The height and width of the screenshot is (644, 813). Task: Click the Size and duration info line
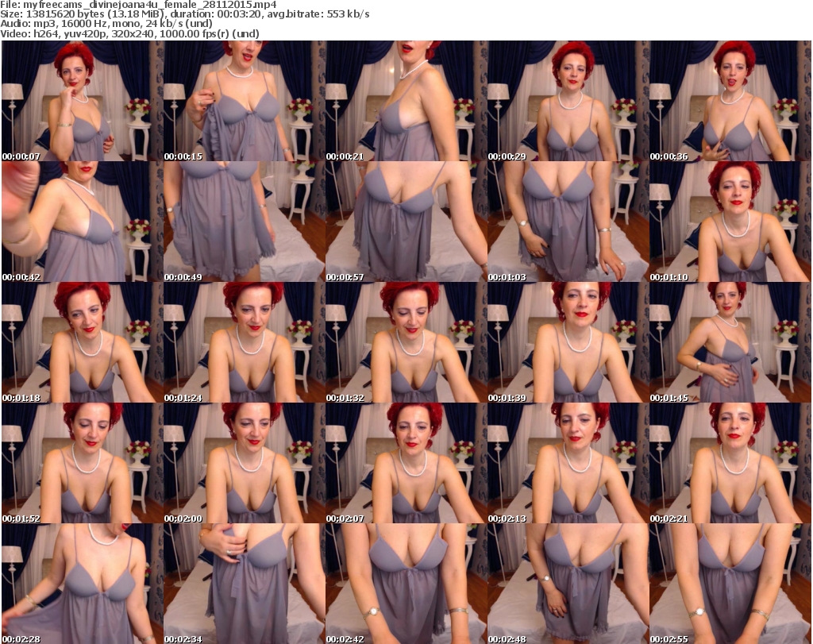185,14
